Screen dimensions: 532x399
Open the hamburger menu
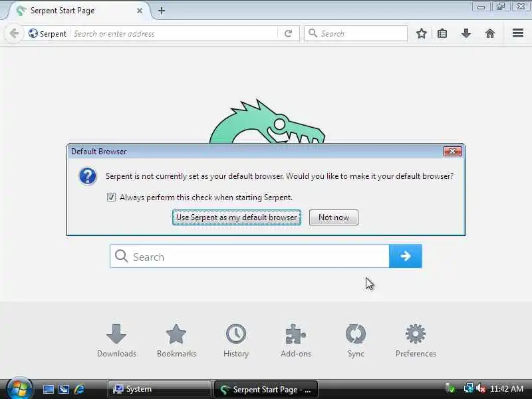point(518,33)
